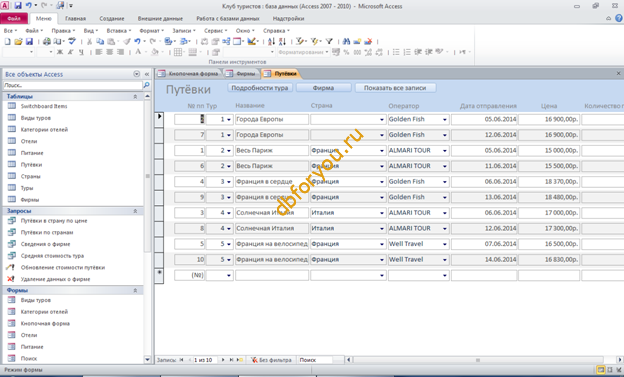624x377 pixels.
Task: Open the Главная ribbon tab
Action: coord(75,18)
